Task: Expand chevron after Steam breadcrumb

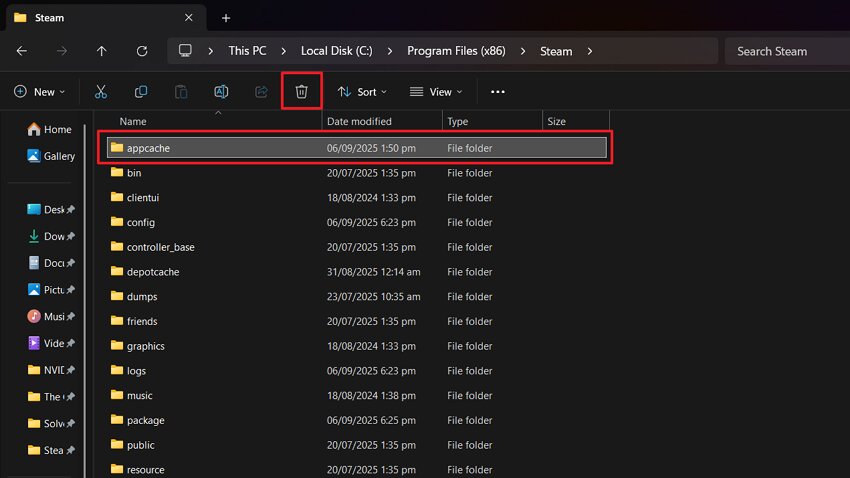Action: click(590, 51)
